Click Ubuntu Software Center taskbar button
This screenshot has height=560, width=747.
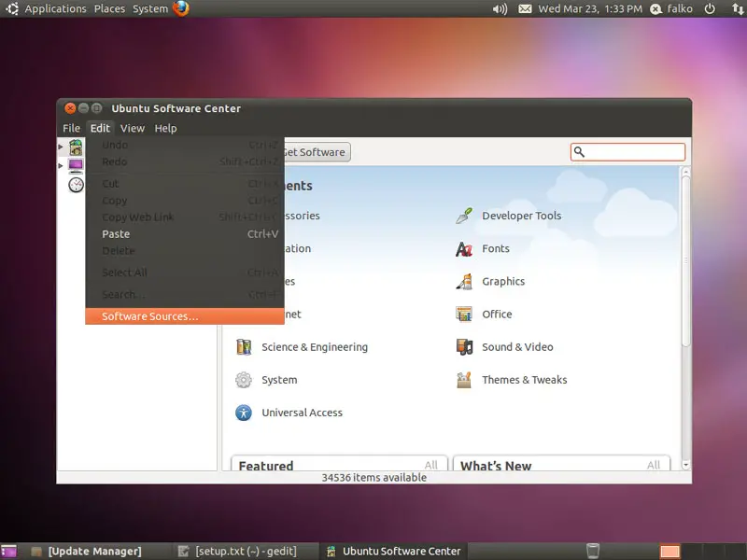[393, 552]
